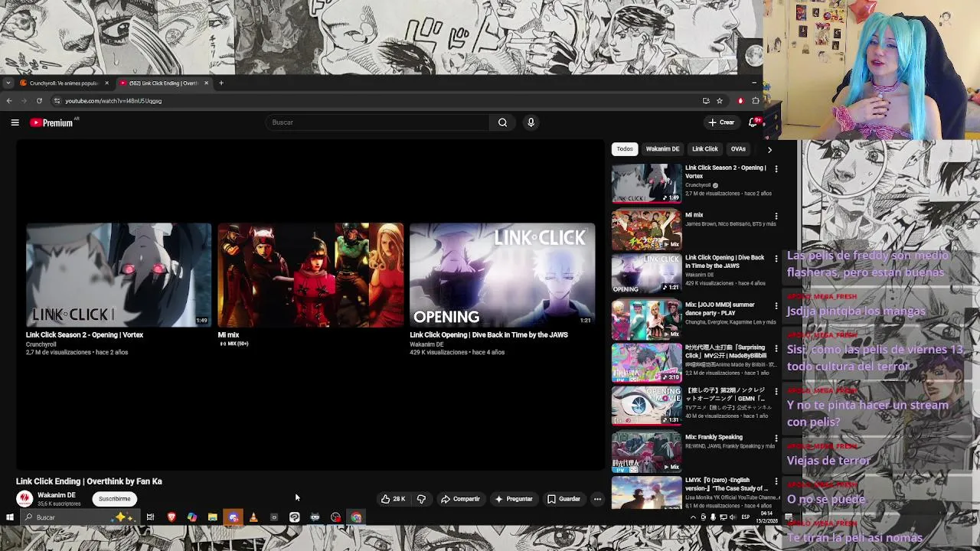
Task: Select the Link Click Ending browser tab
Action: [x=162, y=83]
